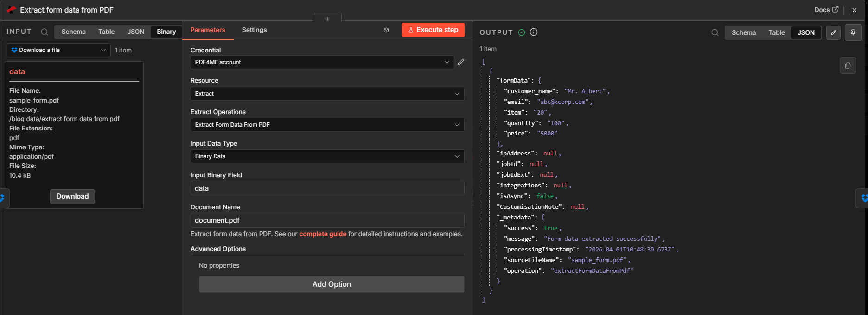868x315 pixels.
Task: Pin the output data with pin icon
Action: click(x=853, y=32)
